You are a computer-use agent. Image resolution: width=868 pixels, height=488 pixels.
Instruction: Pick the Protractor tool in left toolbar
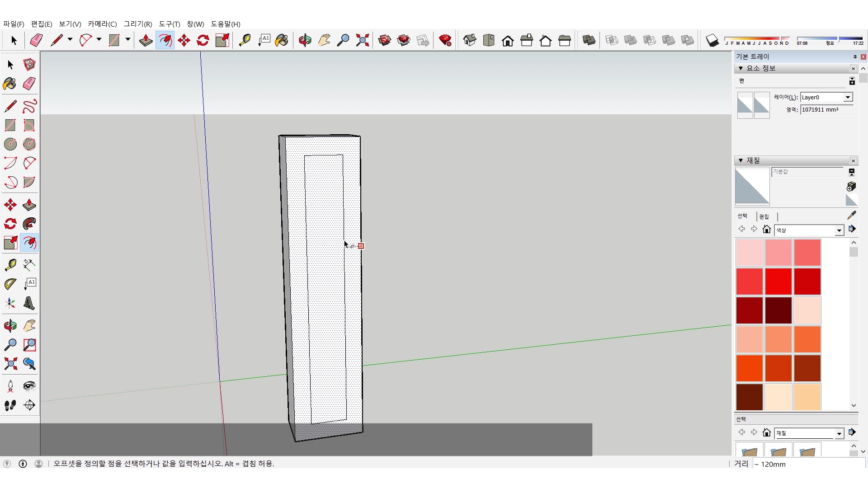tap(10, 284)
